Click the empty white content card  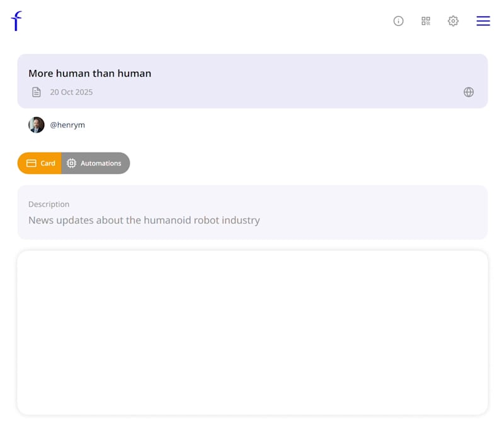coord(252,332)
